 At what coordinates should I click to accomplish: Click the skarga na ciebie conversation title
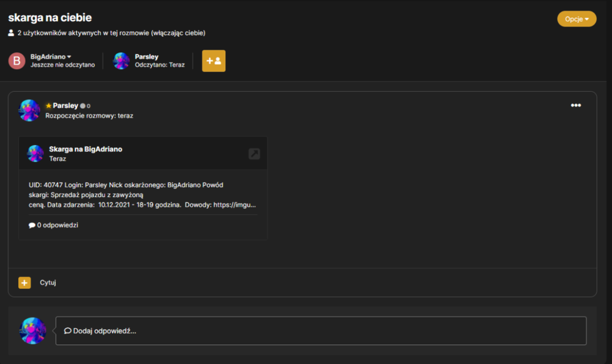point(50,18)
